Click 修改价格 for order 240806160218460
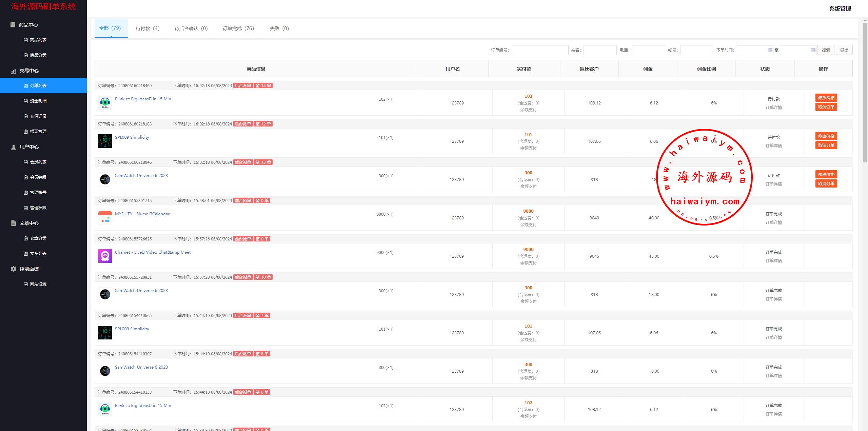 click(x=826, y=98)
